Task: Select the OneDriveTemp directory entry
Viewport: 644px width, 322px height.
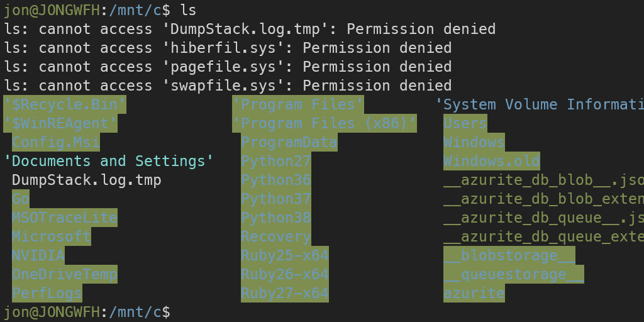Action: tap(64, 274)
